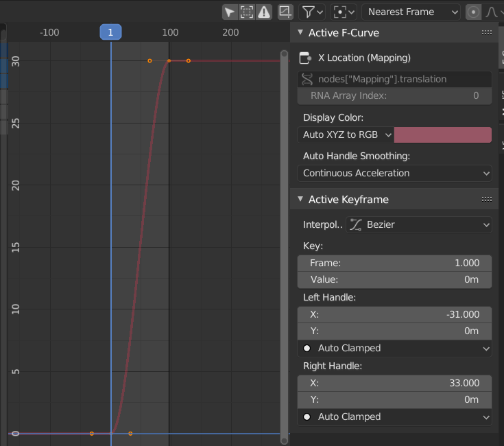
Task: Click the current frame marker labeled 1
Action: point(110,32)
